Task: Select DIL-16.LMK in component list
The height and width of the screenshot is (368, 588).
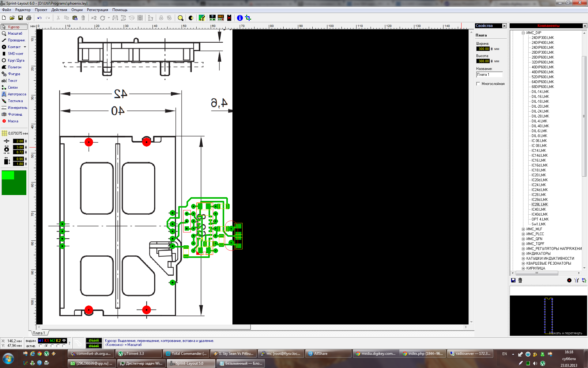Action: pyautogui.click(x=540, y=97)
